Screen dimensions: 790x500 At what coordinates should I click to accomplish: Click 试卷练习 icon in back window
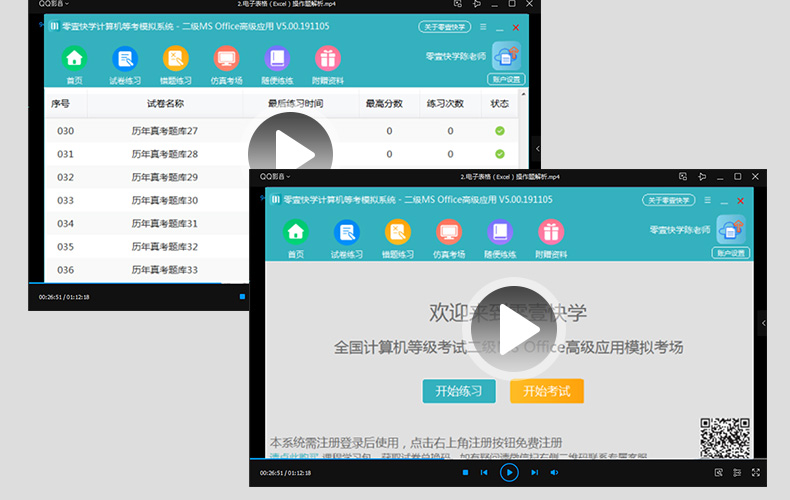pyautogui.click(x=125, y=58)
